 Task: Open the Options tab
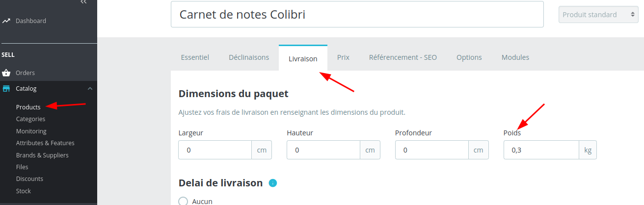tap(469, 57)
